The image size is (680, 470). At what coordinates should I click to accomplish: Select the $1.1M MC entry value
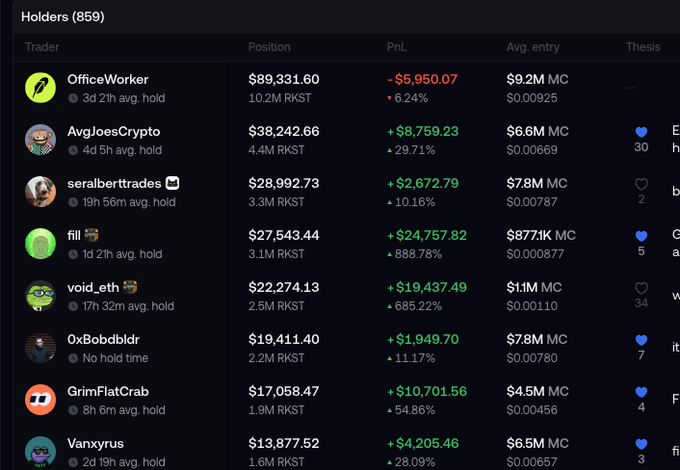(x=534, y=287)
